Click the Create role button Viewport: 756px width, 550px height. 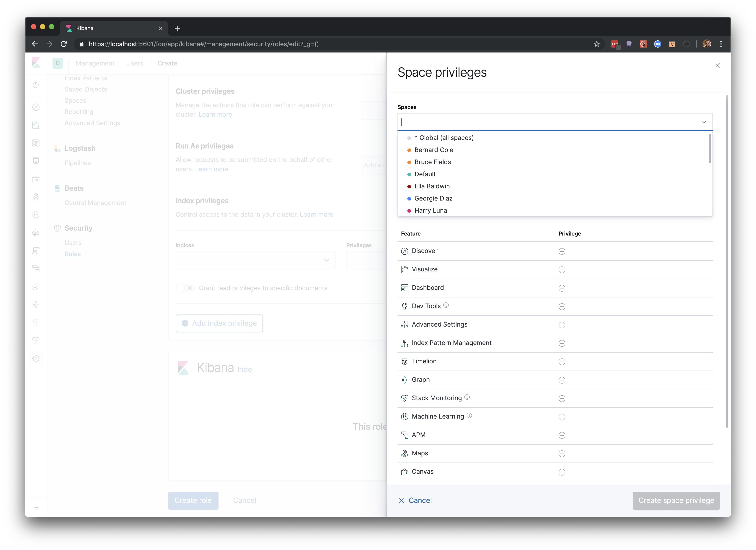coord(193,500)
